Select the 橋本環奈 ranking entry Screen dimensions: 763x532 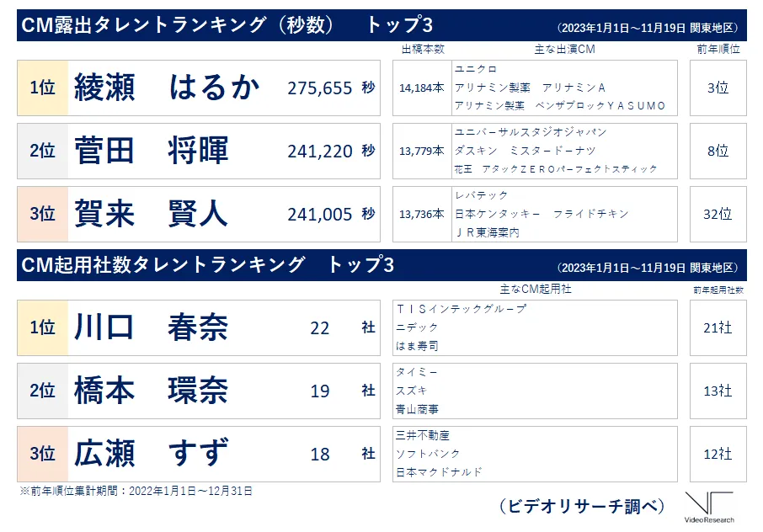[x=199, y=391]
